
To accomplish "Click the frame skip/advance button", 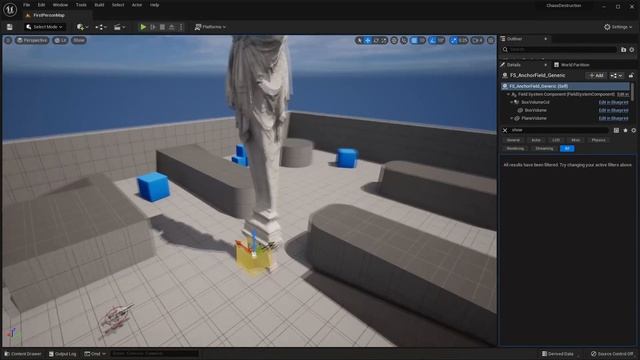I will point(153,27).
